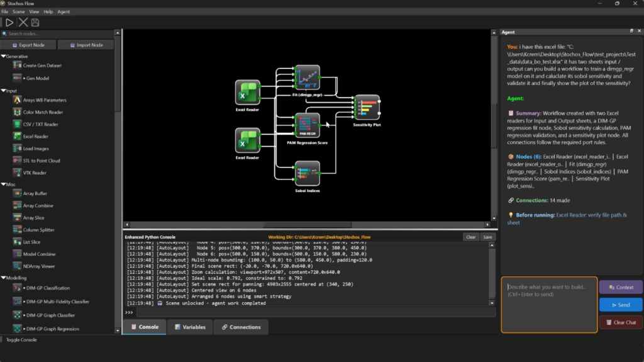644x362 pixels.
Task: Select the Fit (dimgp_regr) node
Action: [308, 77]
